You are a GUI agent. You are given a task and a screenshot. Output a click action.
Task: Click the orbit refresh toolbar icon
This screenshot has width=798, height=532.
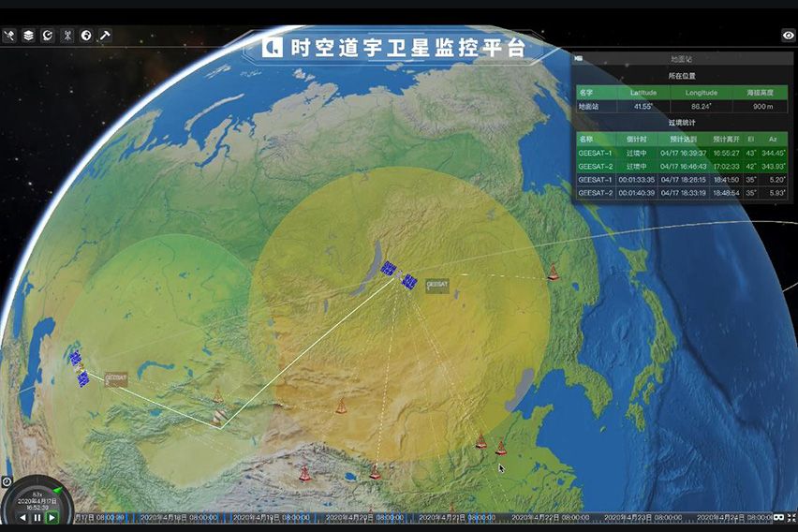48,36
